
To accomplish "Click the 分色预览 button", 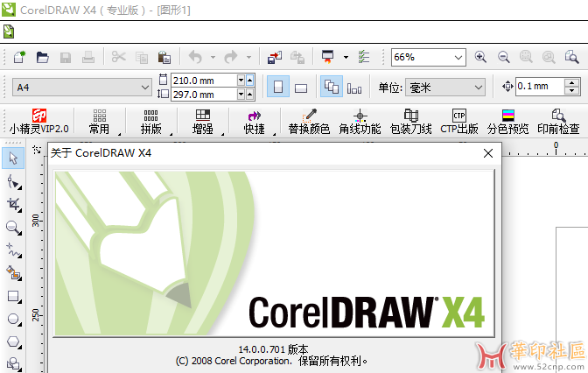I will (507, 122).
